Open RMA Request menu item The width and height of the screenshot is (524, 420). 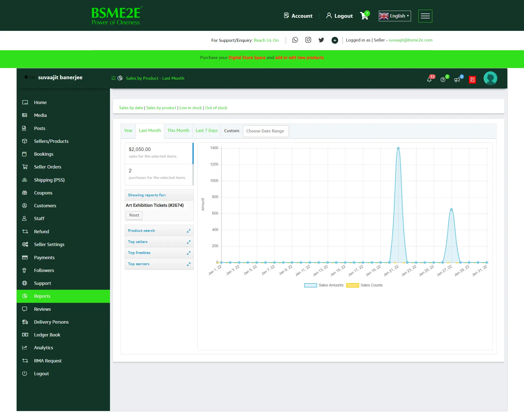[x=63, y=361]
